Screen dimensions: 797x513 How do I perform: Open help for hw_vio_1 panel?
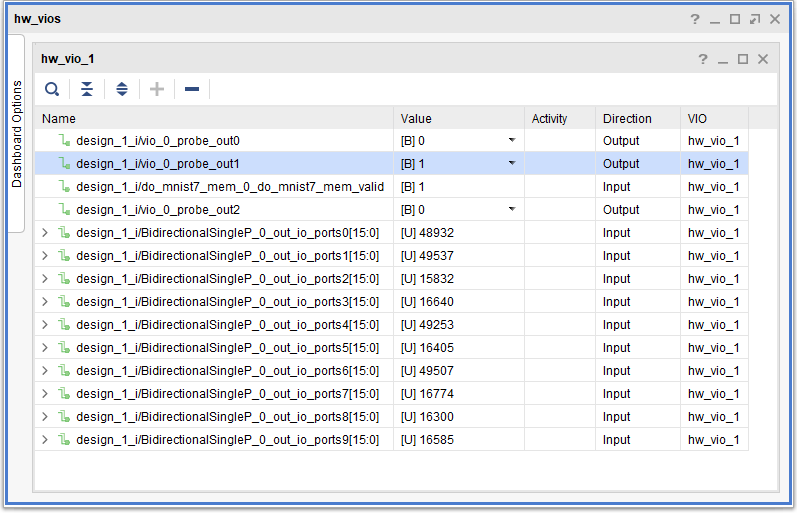click(x=703, y=59)
